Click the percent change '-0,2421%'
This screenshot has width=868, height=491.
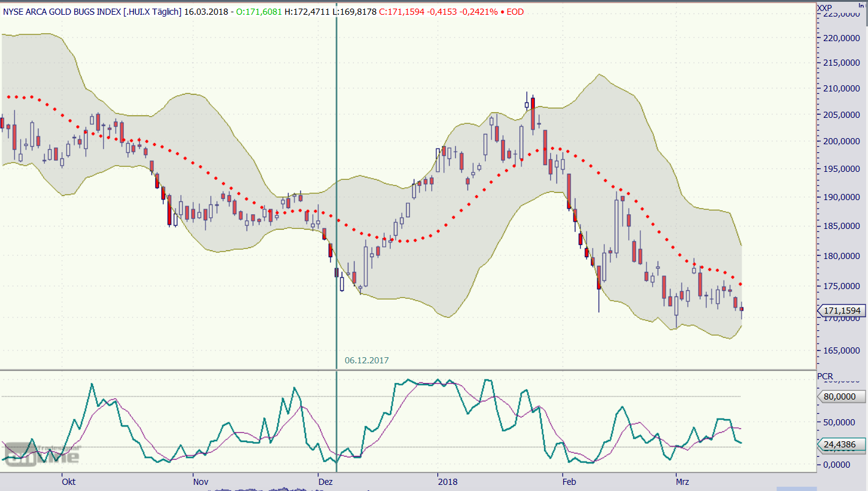[478, 12]
